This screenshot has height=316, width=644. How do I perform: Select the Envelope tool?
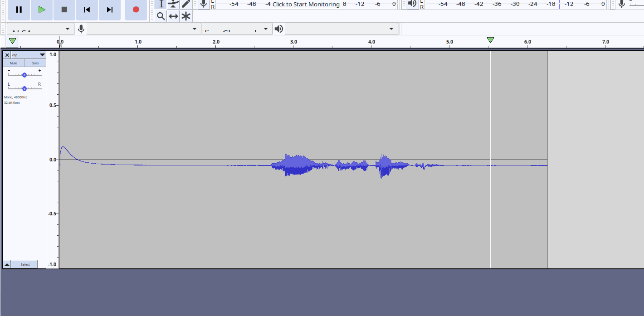(x=173, y=4)
